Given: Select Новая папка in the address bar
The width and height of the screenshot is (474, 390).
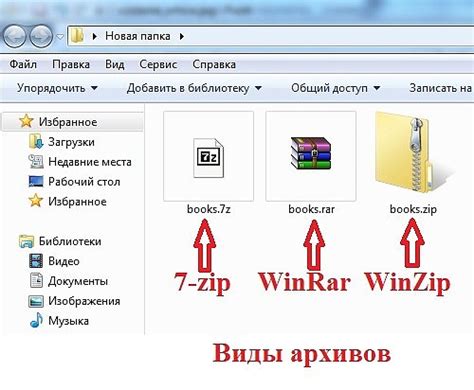Looking at the screenshot, I should 138,36.
